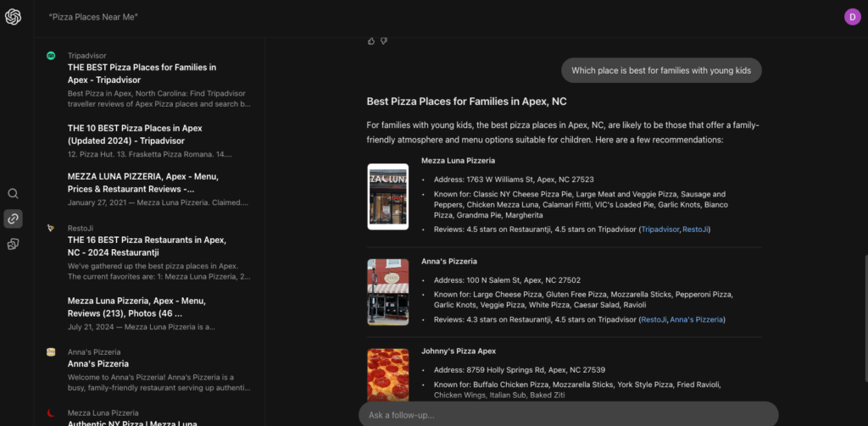The image size is (868, 426).
Task: Select the link sources icon in sidebar
Action: coord(14,219)
